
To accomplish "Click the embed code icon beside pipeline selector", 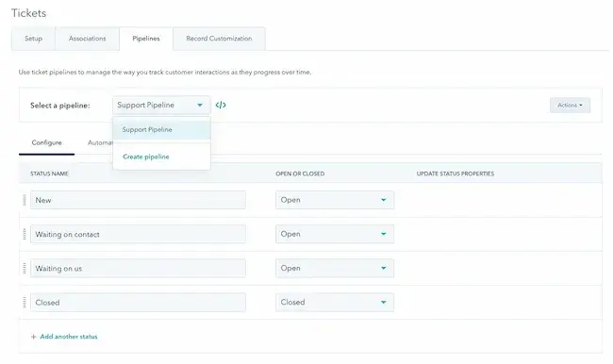I will (221, 105).
